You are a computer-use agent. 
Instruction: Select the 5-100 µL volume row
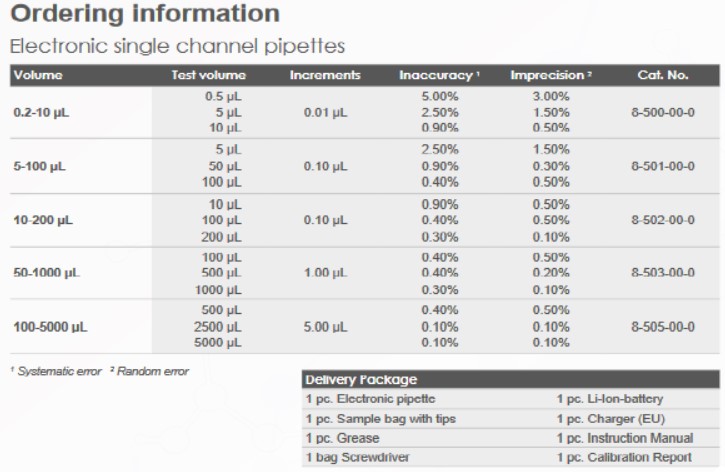click(365, 166)
